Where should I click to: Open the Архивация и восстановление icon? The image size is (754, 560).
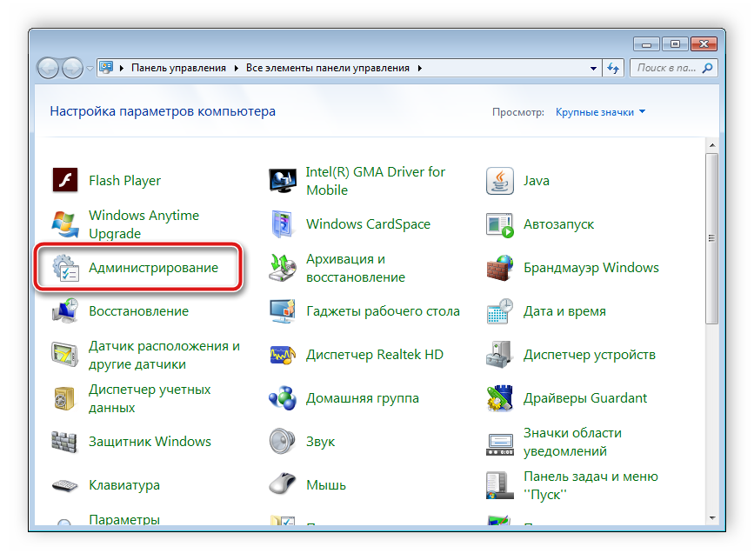coord(283,268)
